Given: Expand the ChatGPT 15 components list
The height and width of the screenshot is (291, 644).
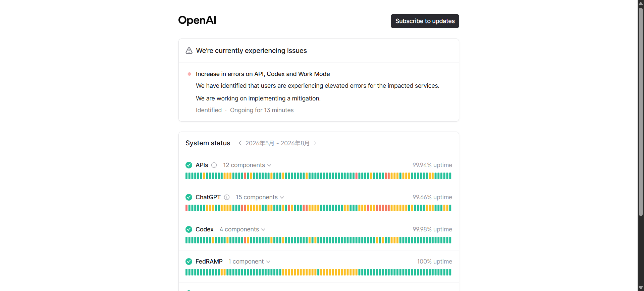Looking at the screenshot, I should (260, 197).
